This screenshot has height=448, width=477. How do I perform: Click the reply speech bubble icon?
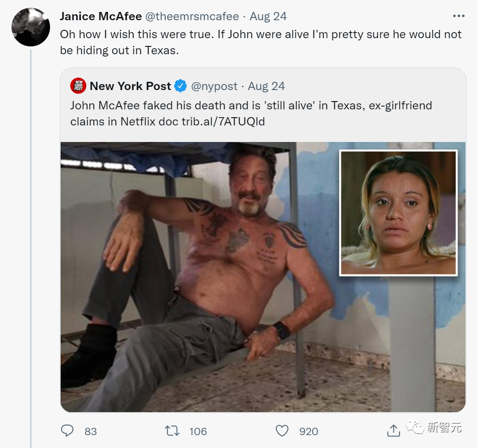coord(67,431)
